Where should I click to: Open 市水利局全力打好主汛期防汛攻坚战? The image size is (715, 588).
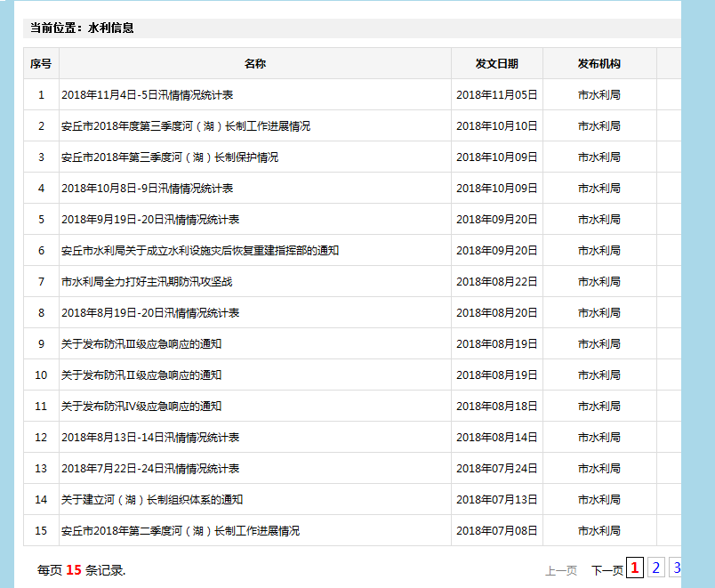[x=147, y=282]
